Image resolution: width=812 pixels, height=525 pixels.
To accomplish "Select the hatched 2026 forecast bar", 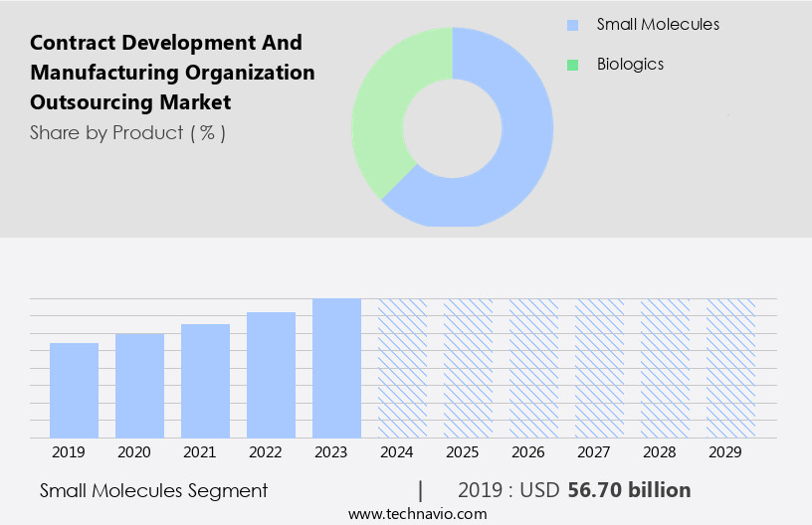I will tap(534, 368).
